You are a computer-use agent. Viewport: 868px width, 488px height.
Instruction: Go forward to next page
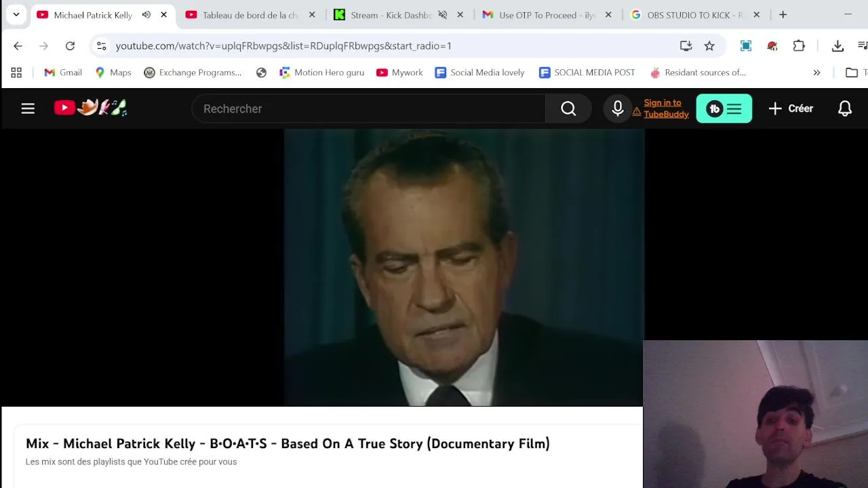tap(44, 45)
